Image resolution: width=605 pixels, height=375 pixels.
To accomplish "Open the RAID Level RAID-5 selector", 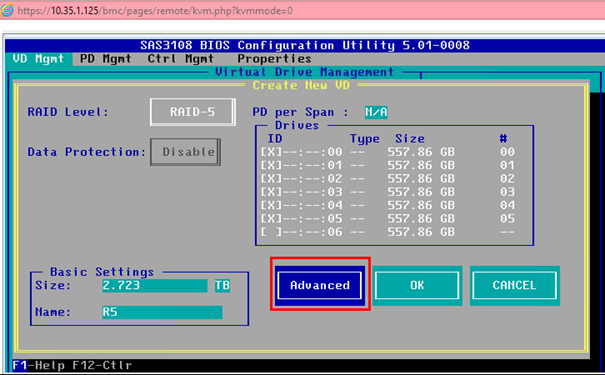I will click(193, 112).
